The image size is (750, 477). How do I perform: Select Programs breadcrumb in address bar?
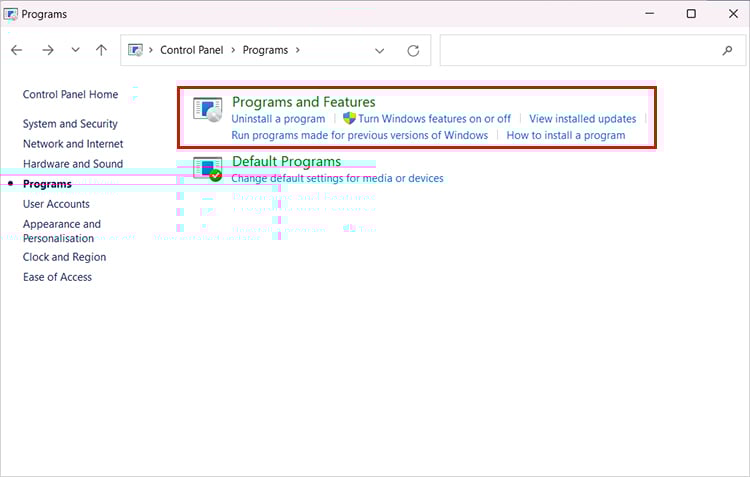click(x=265, y=50)
